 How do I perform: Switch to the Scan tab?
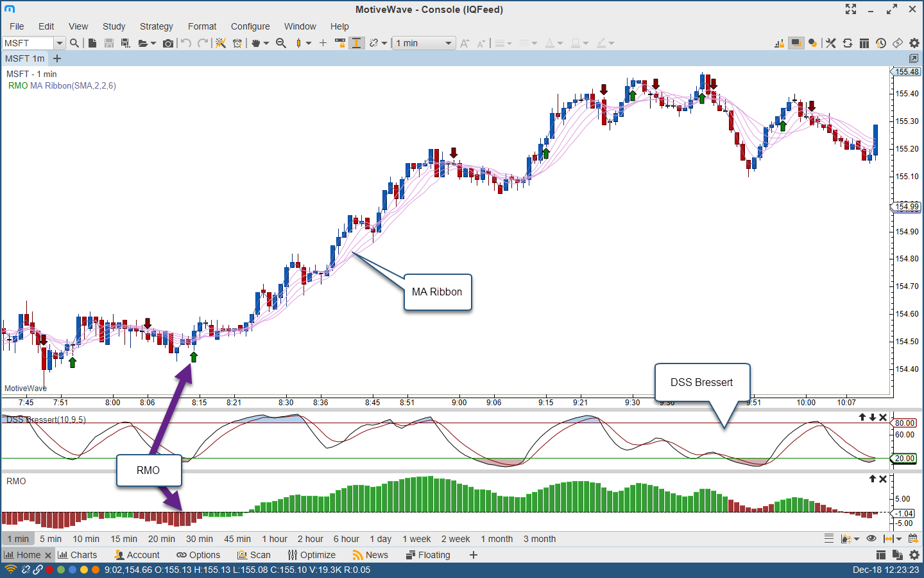(x=254, y=555)
